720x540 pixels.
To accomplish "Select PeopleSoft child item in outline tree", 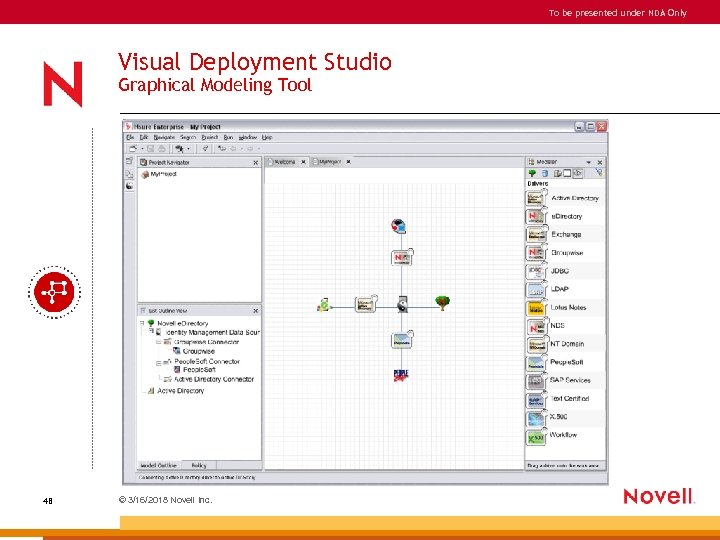I will tap(199, 369).
